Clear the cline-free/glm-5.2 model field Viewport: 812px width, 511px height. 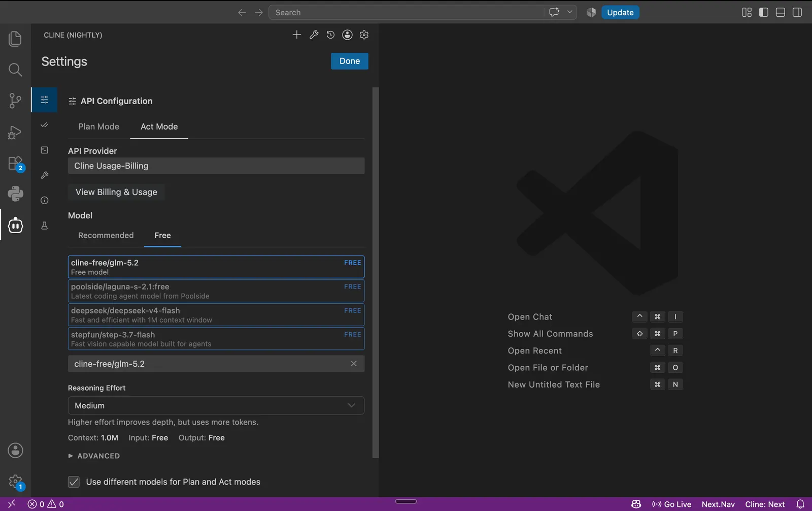click(354, 364)
